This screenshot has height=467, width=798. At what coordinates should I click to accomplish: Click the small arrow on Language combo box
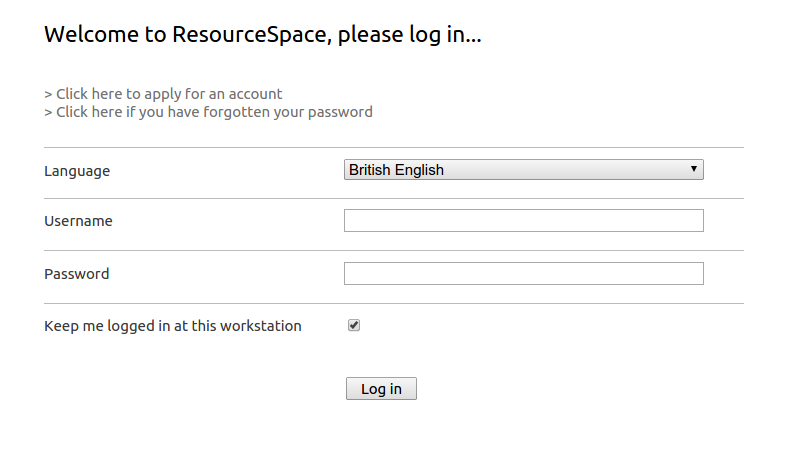[693, 169]
